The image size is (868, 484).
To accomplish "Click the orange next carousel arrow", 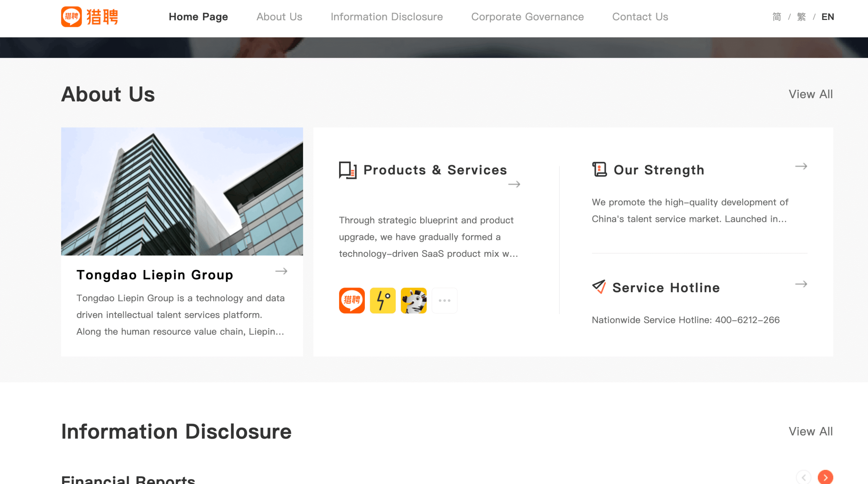I will pos(825,477).
